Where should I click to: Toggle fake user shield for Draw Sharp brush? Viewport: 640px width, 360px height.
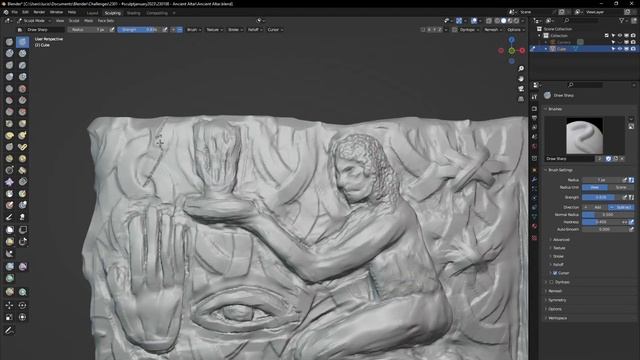click(608, 159)
